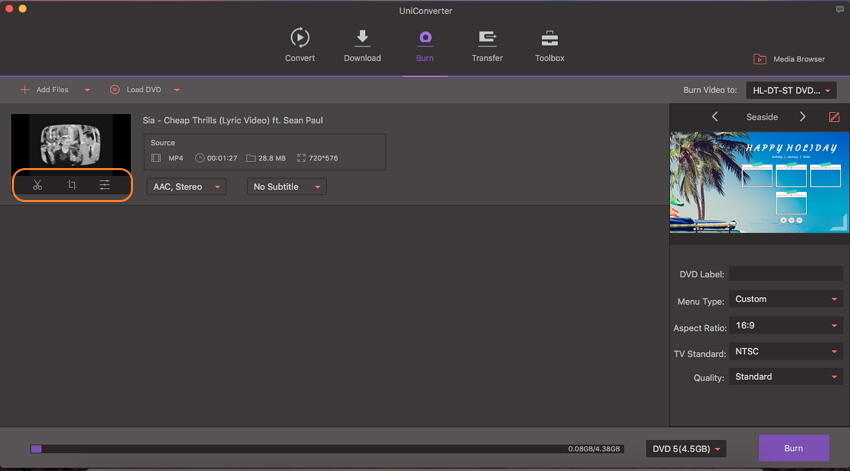Open the effects adjust sliders icon

(105, 185)
